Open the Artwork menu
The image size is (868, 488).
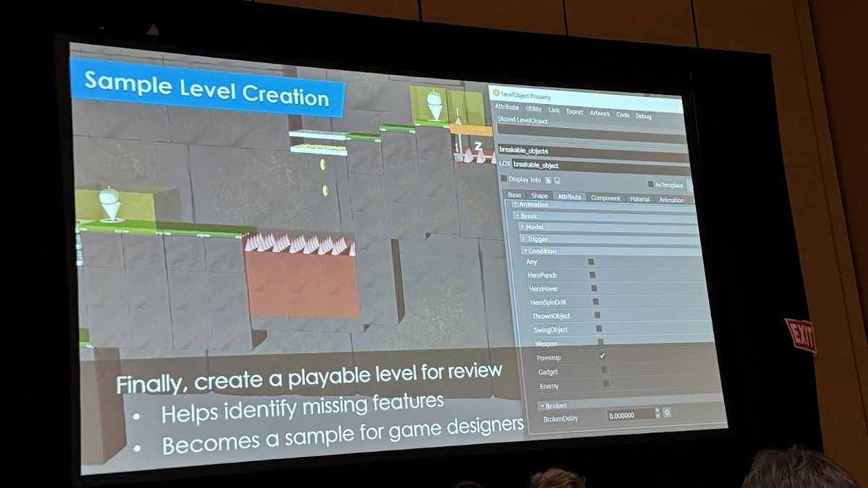tap(600, 114)
